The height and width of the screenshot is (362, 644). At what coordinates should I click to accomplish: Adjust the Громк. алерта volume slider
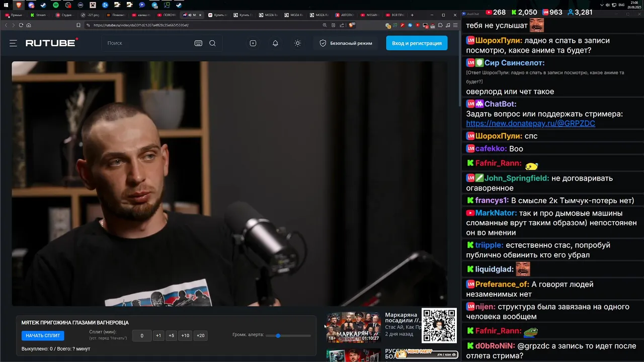point(288,335)
